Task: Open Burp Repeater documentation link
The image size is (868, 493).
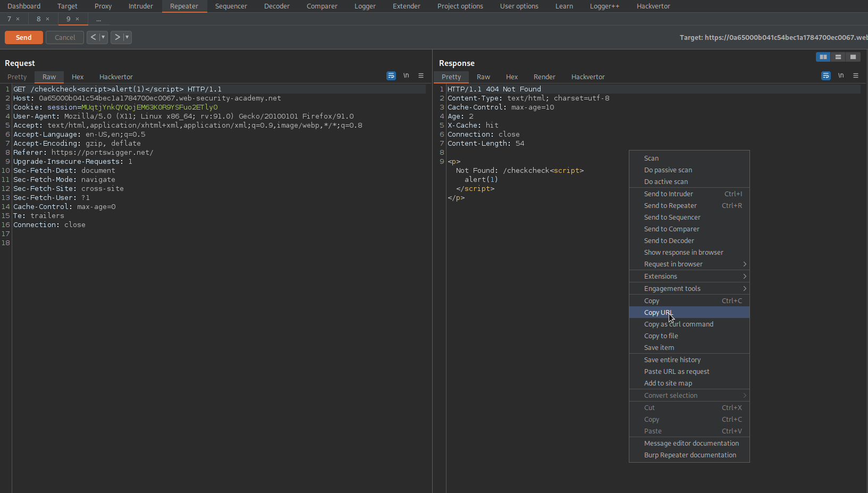Action: coord(689,455)
